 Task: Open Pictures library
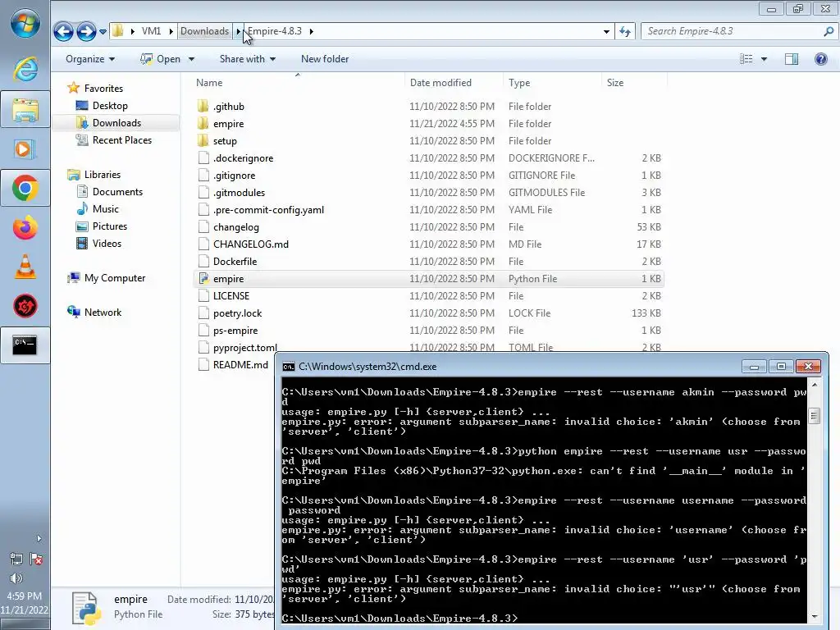pyautogui.click(x=110, y=226)
